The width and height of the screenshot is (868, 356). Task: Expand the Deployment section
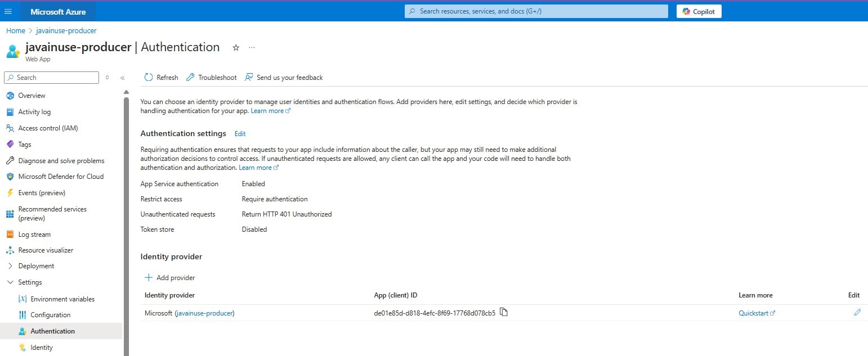[x=36, y=266]
